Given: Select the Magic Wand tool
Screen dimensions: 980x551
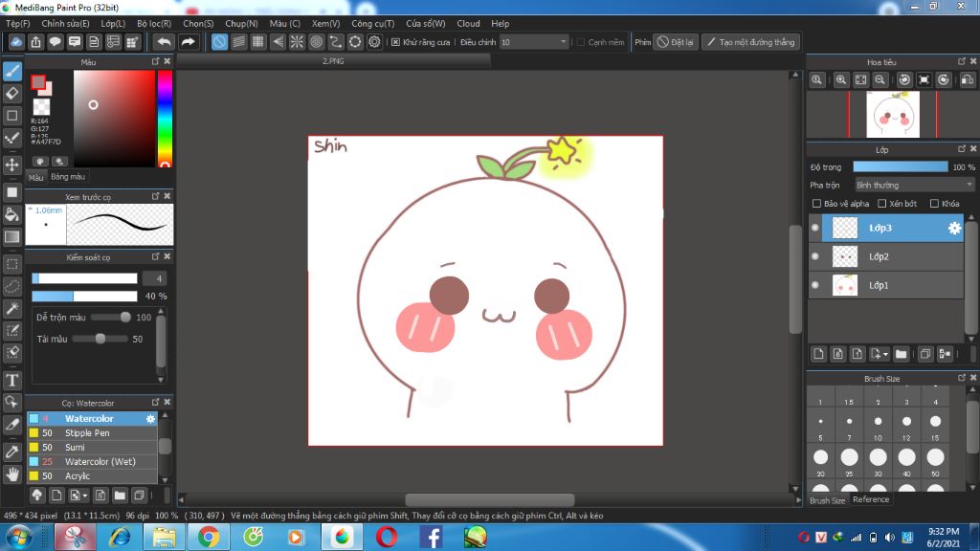Looking at the screenshot, I should pos(12,309).
